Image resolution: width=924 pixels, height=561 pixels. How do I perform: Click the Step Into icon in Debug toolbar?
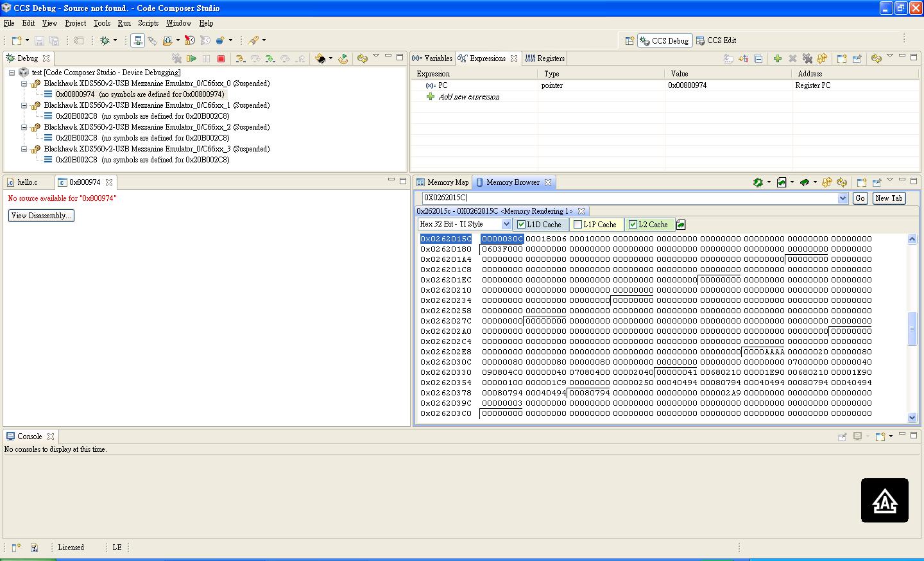tap(241, 58)
